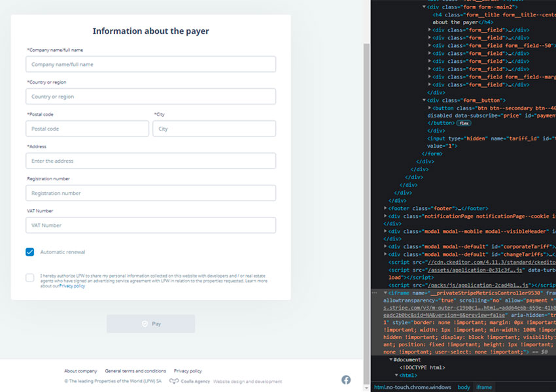Select the closing </form> tag line

pos(432,154)
